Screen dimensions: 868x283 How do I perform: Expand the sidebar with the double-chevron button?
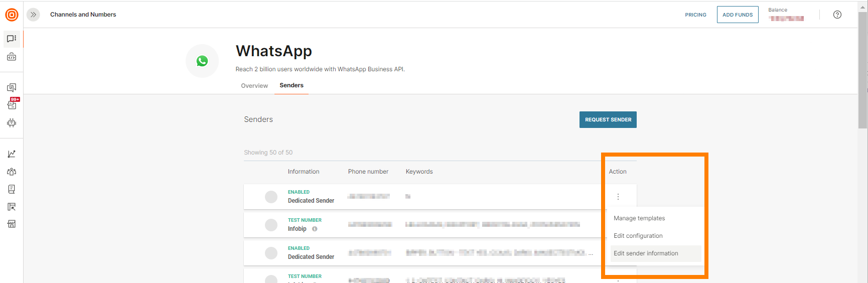coord(33,15)
